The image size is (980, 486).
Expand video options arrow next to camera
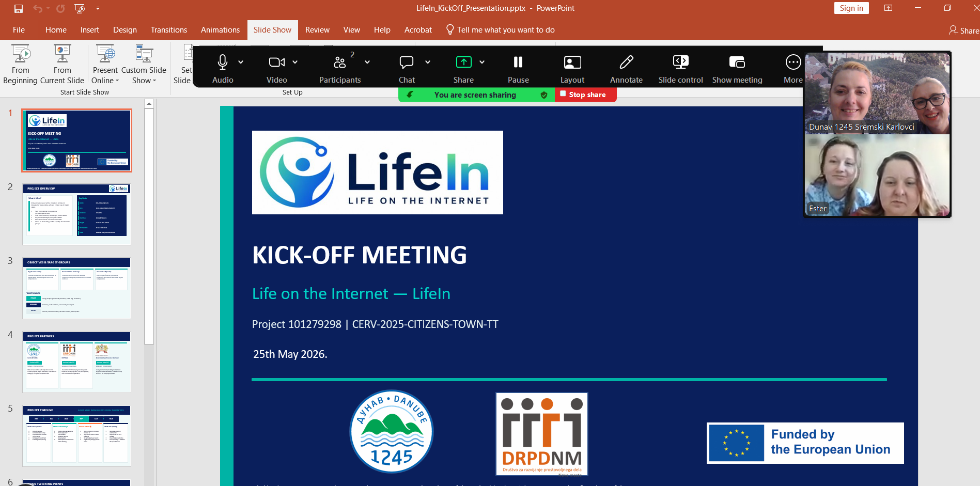295,62
